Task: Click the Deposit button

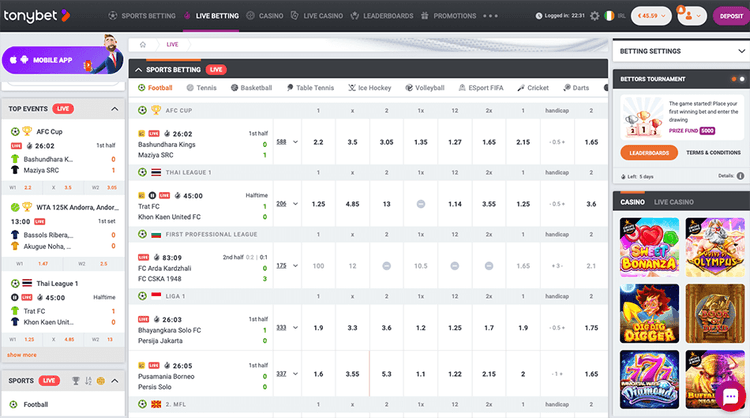Action: coord(731,16)
